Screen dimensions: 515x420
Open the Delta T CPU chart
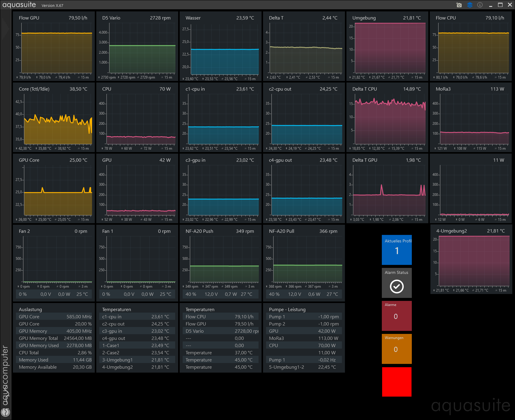click(x=387, y=117)
